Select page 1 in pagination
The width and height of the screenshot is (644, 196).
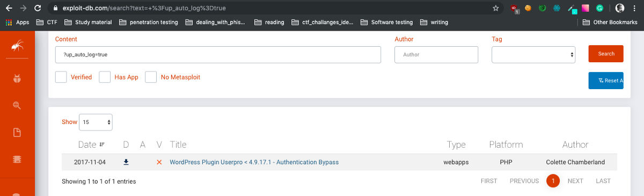coord(553,181)
